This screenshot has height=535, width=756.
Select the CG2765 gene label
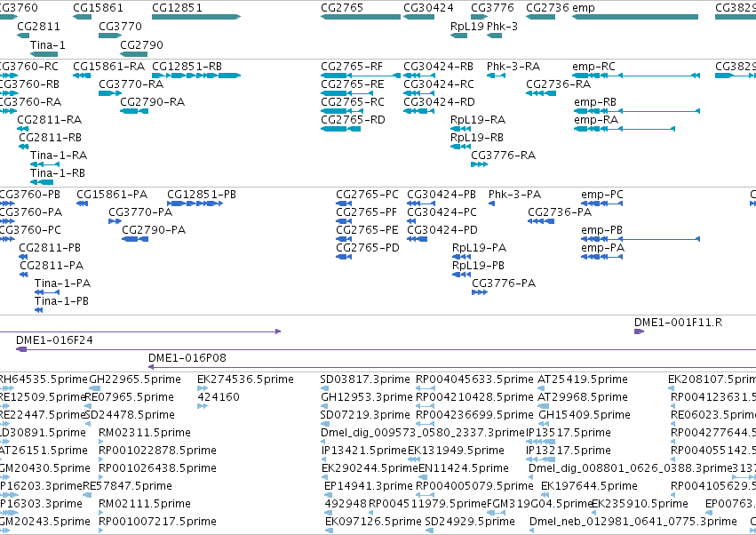(x=342, y=8)
